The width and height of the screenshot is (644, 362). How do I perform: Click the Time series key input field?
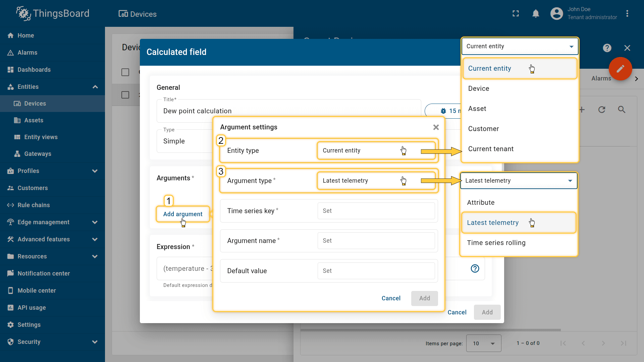pos(376,211)
